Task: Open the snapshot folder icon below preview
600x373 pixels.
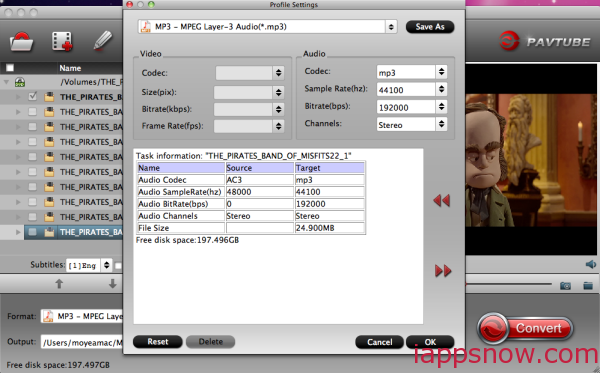Action: click(588, 285)
